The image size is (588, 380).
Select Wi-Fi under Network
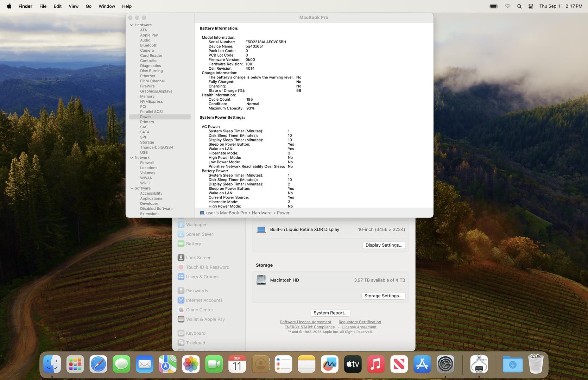(x=145, y=183)
